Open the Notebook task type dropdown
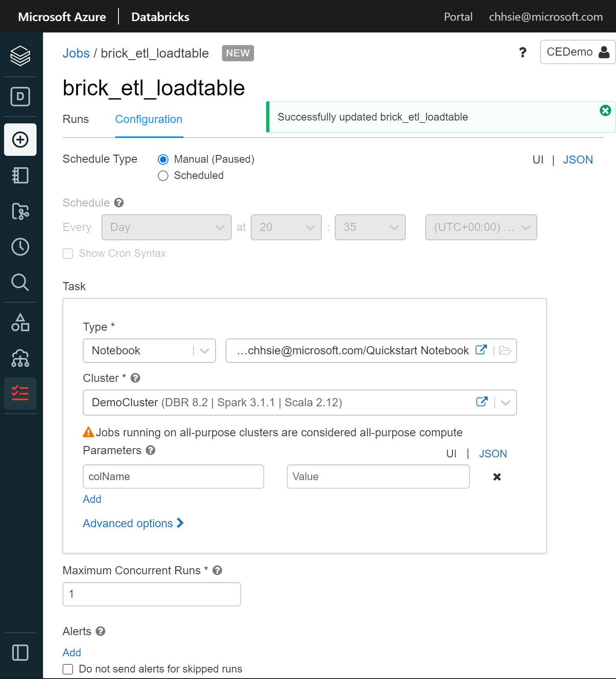 pos(149,351)
